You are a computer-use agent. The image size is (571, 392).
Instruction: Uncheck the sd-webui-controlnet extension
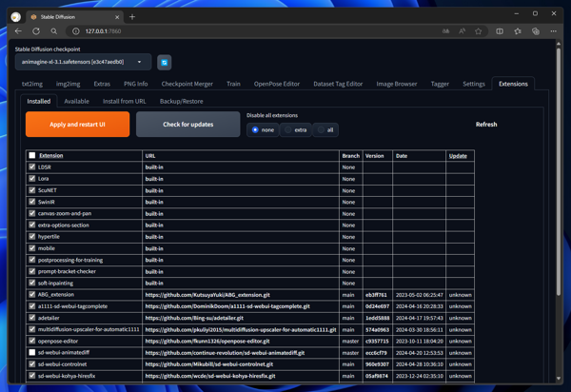click(32, 364)
